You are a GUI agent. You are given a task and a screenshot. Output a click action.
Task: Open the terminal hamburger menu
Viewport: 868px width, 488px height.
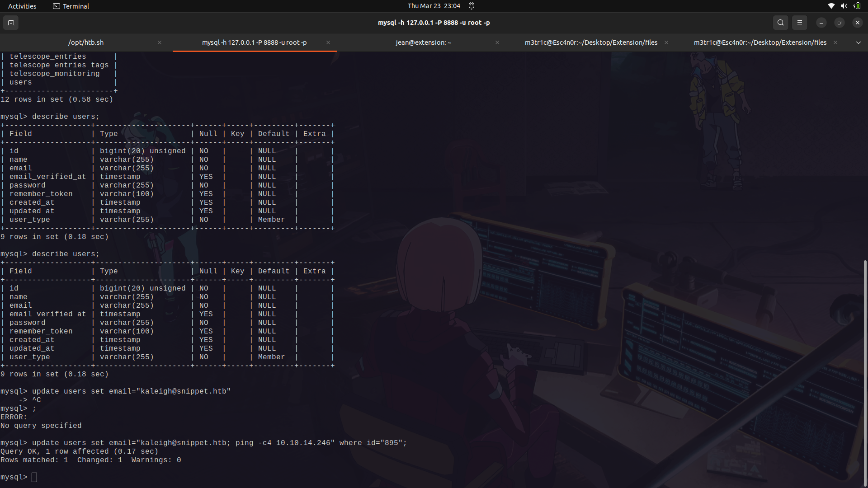800,23
